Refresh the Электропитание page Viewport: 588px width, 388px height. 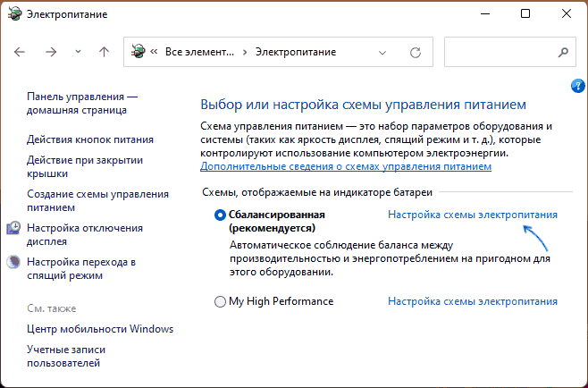point(416,52)
